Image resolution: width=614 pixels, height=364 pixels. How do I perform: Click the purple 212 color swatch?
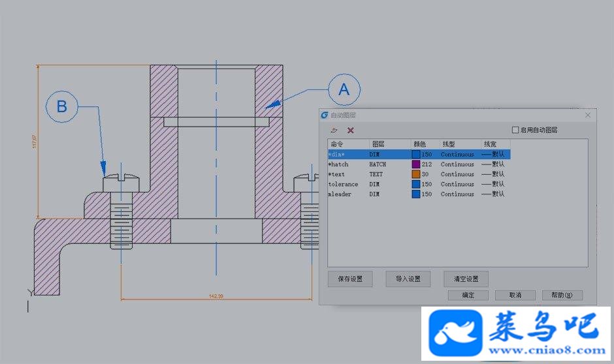pos(416,164)
